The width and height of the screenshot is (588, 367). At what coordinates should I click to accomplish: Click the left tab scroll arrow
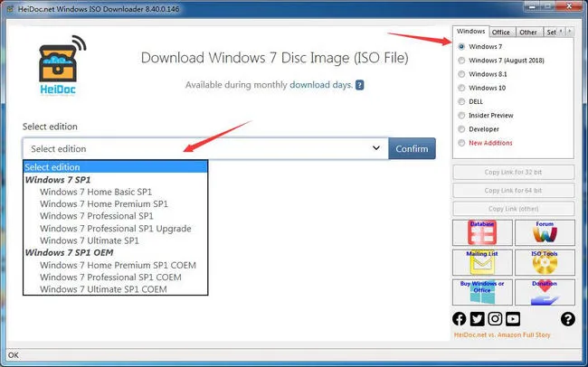pos(561,32)
